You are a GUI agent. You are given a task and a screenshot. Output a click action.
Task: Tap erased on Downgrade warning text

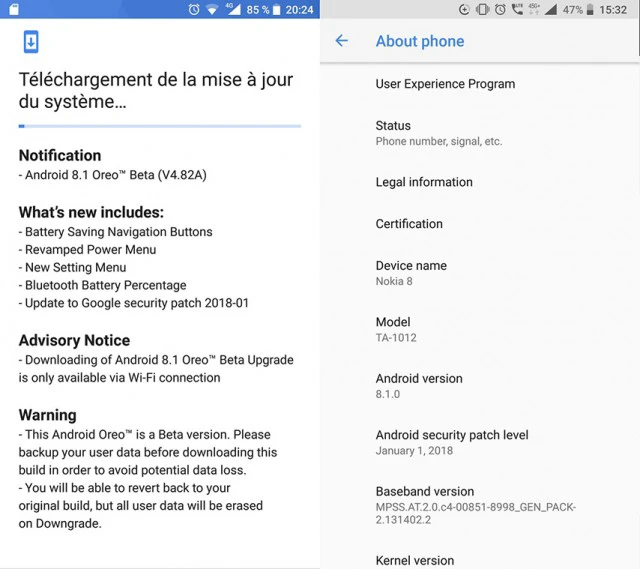[x=140, y=506]
